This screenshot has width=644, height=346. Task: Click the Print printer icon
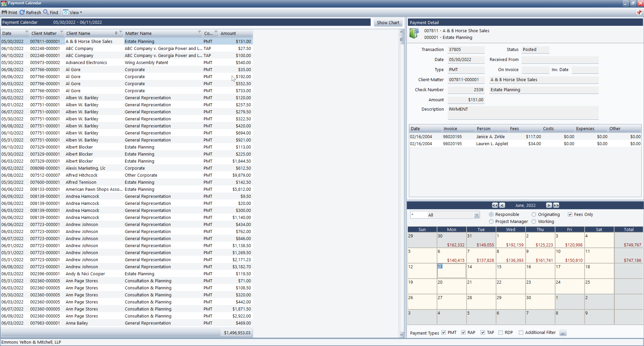[4, 12]
